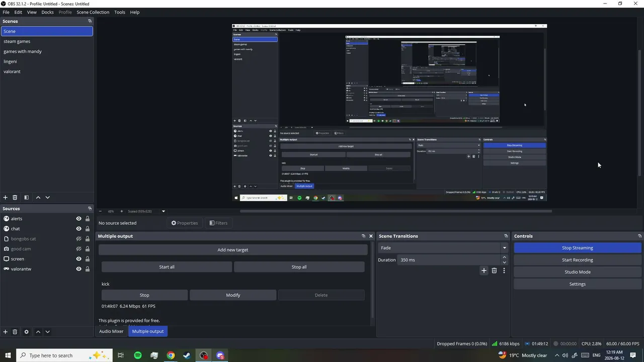
Task: Move the selected source down
Action: pos(47,332)
